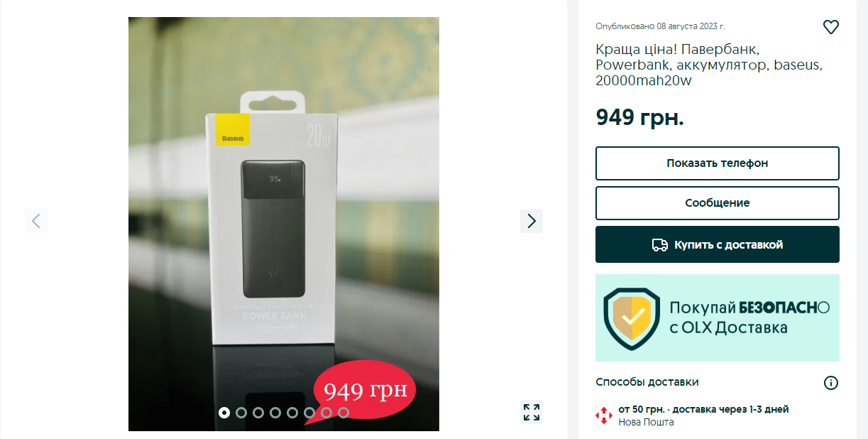Jump to the fifth gallery photo dot
The height and width of the screenshot is (439, 868).
tap(292, 412)
